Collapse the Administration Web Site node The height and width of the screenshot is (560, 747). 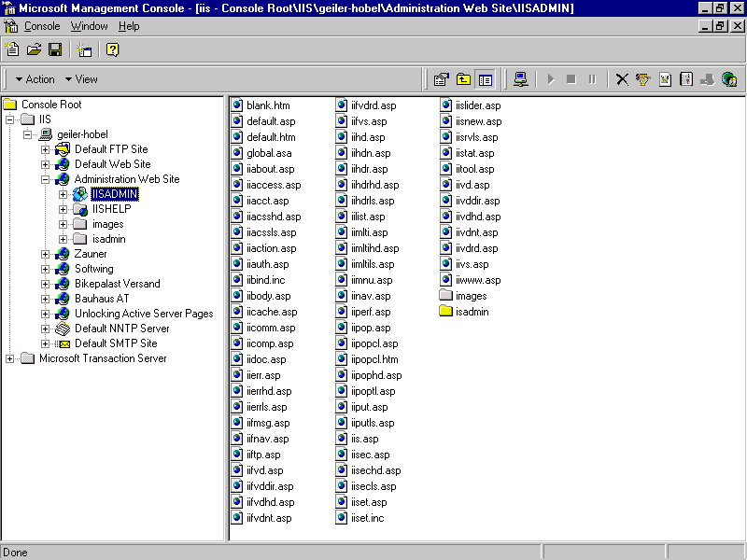(x=45, y=179)
